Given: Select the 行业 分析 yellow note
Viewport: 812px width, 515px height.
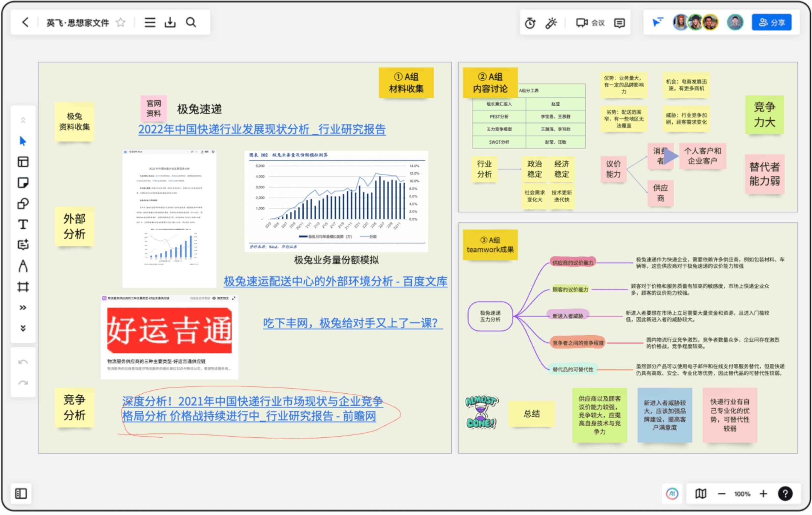Looking at the screenshot, I should 484,169.
